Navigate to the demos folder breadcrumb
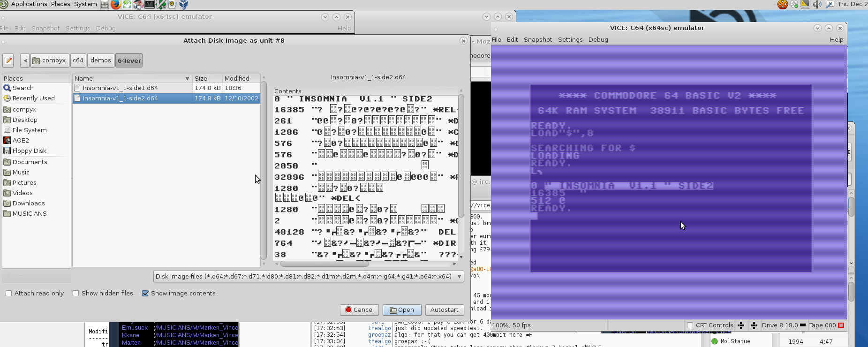The width and height of the screenshot is (868, 347). (x=101, y=60)
